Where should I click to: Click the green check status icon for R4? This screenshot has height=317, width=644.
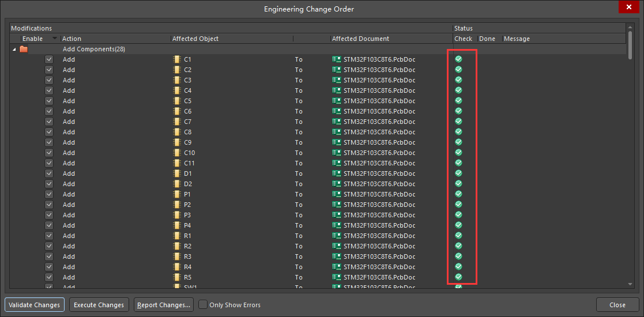pyautogui.click(x=459, y=266)
